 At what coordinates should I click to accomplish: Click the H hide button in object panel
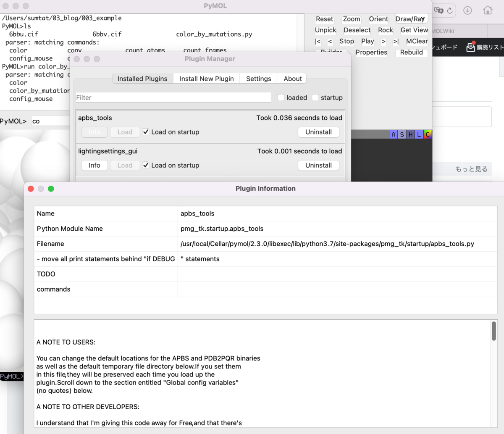click(x=410, y=134)
